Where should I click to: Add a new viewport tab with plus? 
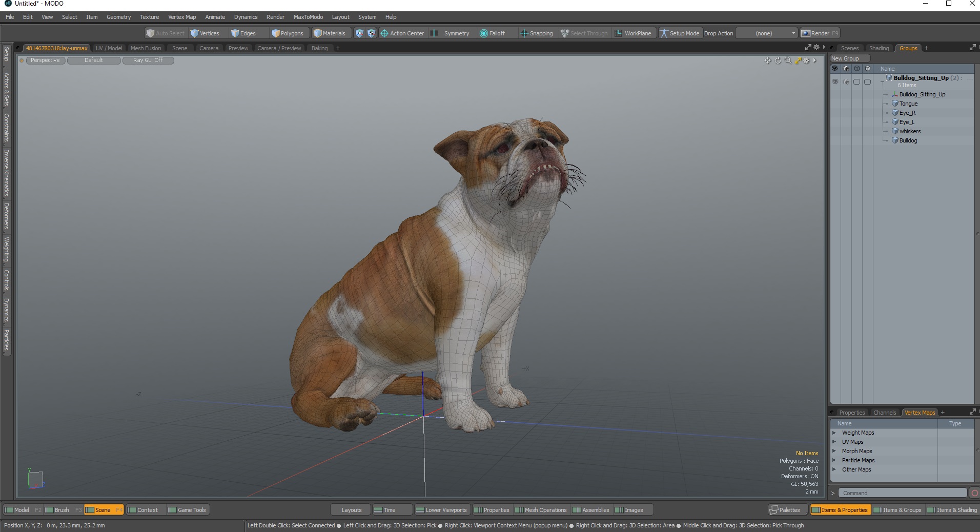click(x=338, y=48)
